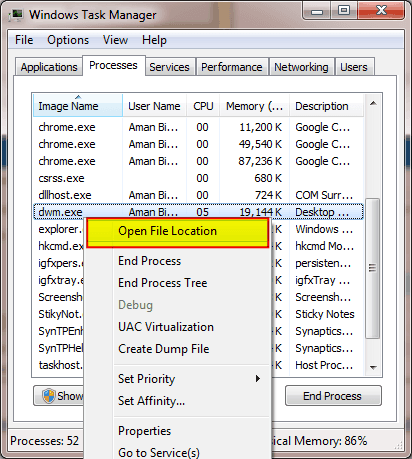Click the Task Manager title bar icon

(x=16, y=15)
